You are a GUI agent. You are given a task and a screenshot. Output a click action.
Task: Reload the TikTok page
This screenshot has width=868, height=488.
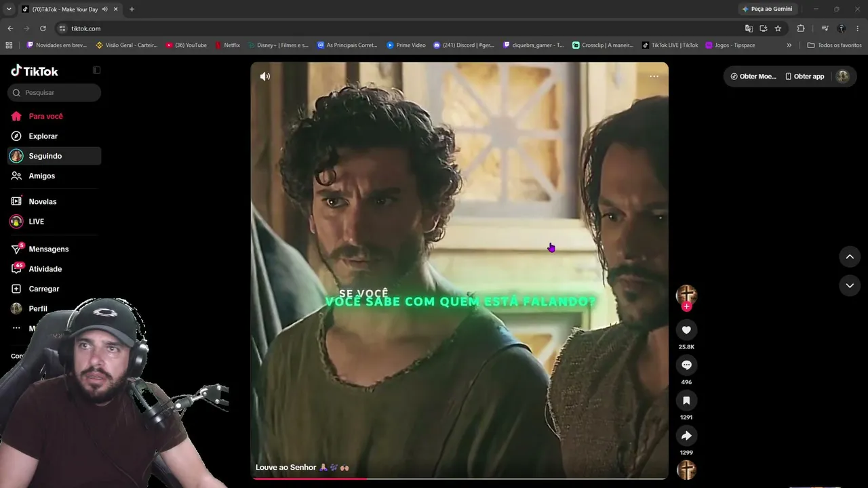43,28
